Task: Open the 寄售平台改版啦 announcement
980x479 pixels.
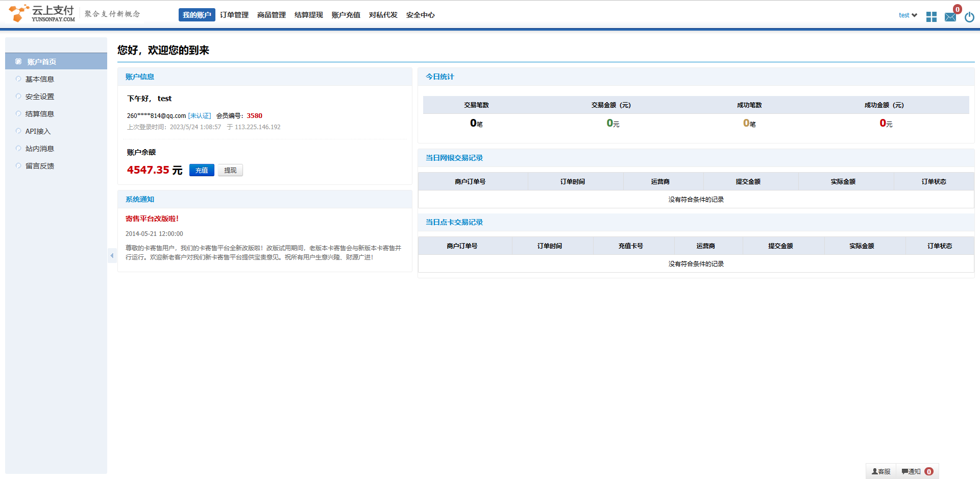Action: point(152,219)
